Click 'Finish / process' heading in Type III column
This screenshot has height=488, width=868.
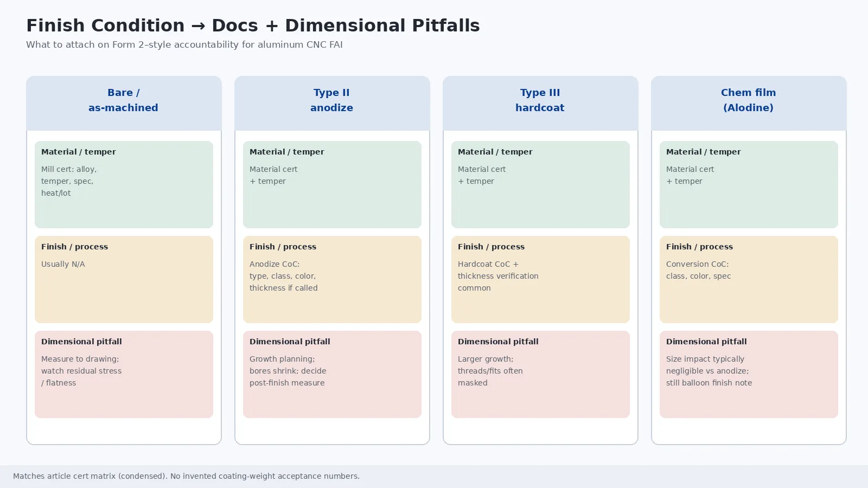pos(492,247)
